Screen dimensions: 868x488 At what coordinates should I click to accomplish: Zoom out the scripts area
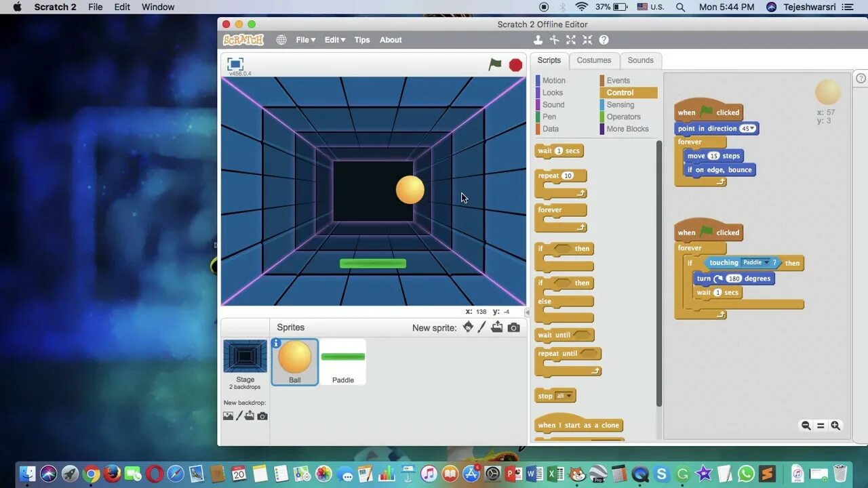click(806, 426)
